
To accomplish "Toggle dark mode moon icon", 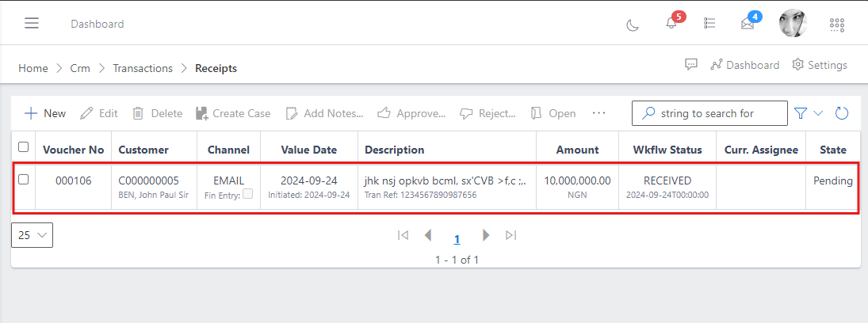I will tap(633, 25).
